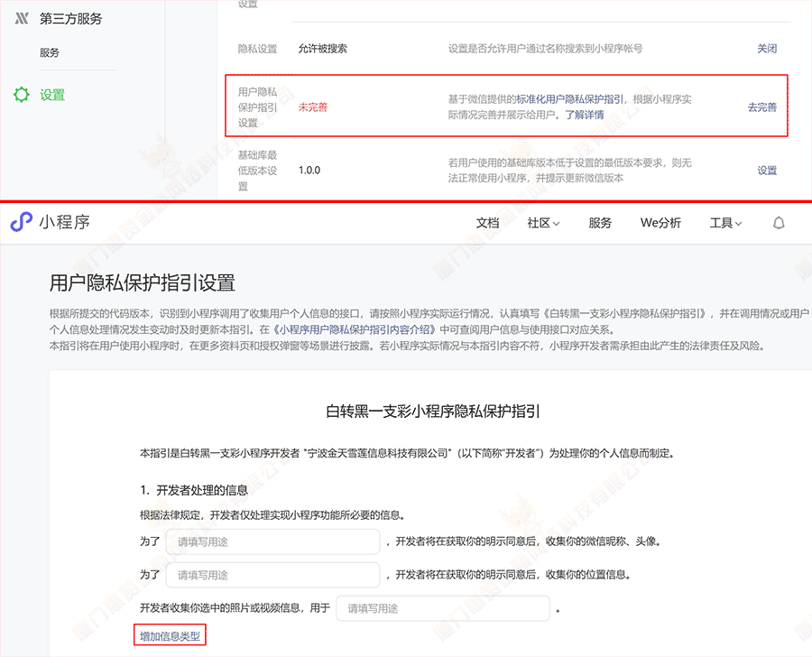812x657 pixels.
Task: Click the Mini Program logo icon
Action: [x=22, y=222]
